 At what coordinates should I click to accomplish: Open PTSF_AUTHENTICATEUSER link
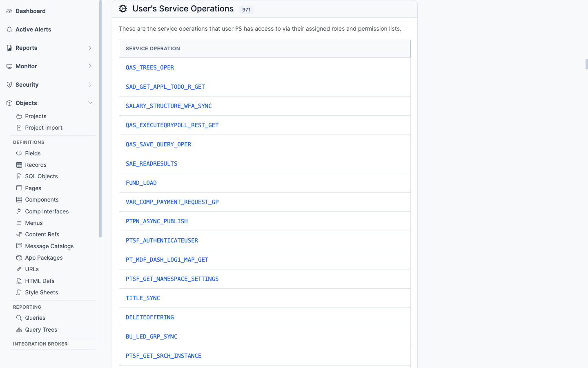click(x=162, y=240)
